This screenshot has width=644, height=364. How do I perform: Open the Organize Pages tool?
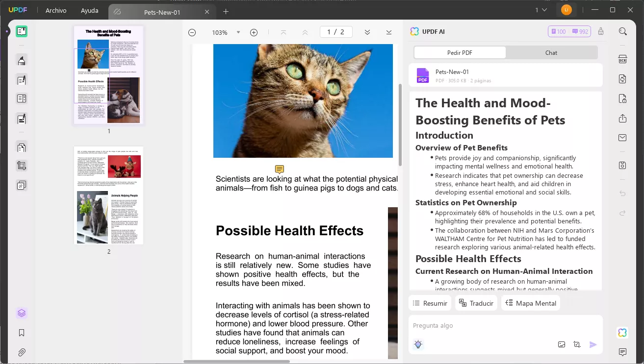pos(22,147)
